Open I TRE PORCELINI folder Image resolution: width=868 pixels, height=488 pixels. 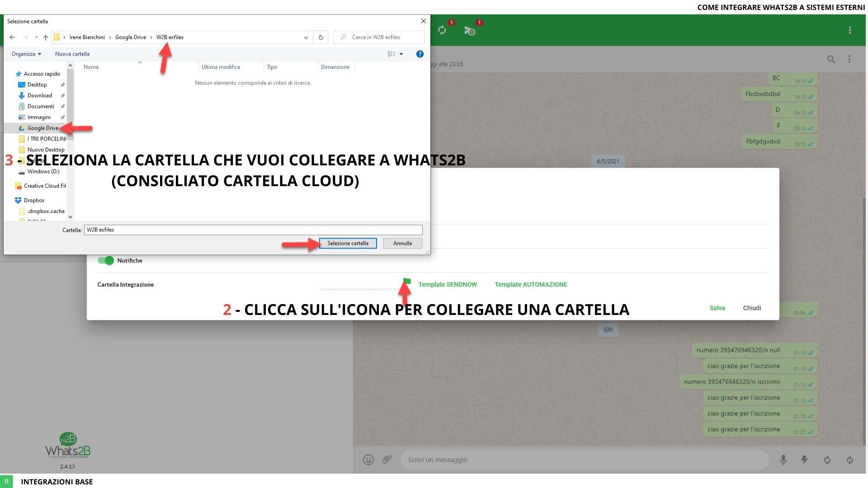42,139
